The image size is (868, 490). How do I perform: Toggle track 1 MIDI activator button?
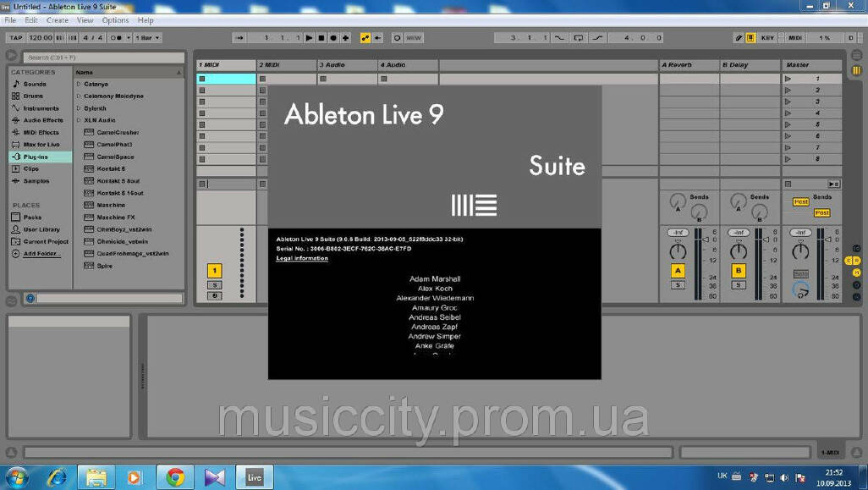(215, 271)
